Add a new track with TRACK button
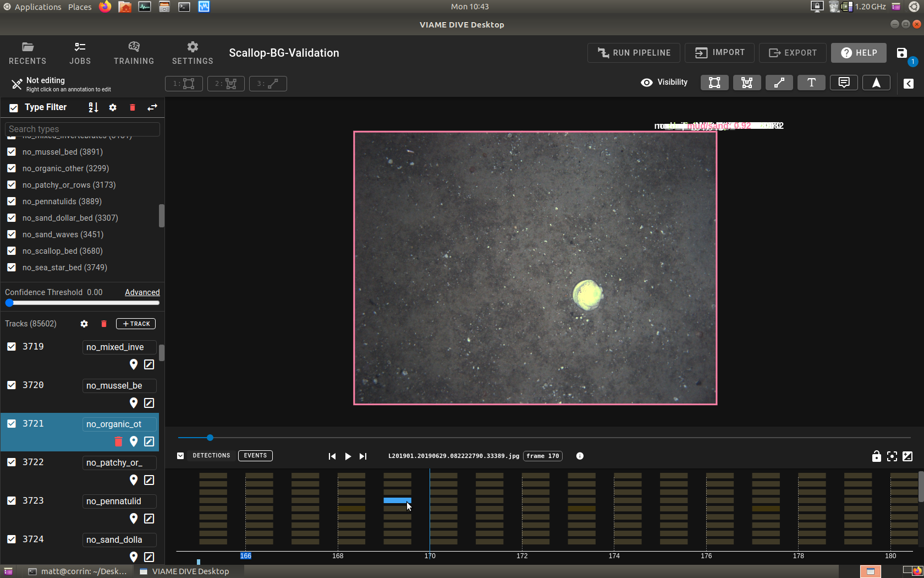Viewport: 924px width, 578px height. (x=135, y=324)
